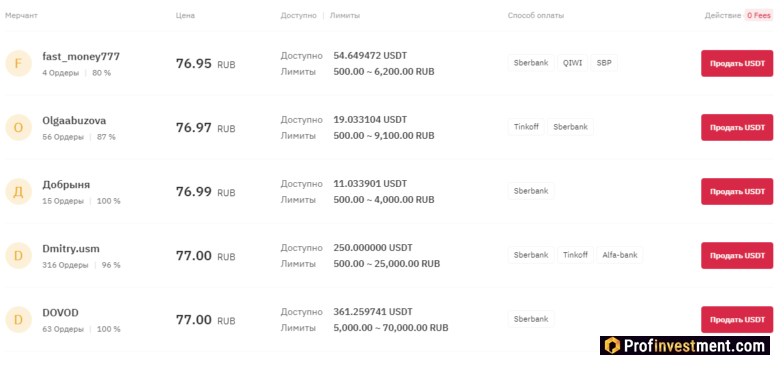The height and width of the screenshot is (365, 780).
Task: Click the 5,000.00 ~ 70,000.00 RUB limit
Action: pyautogui.click(x=391, y=328)
